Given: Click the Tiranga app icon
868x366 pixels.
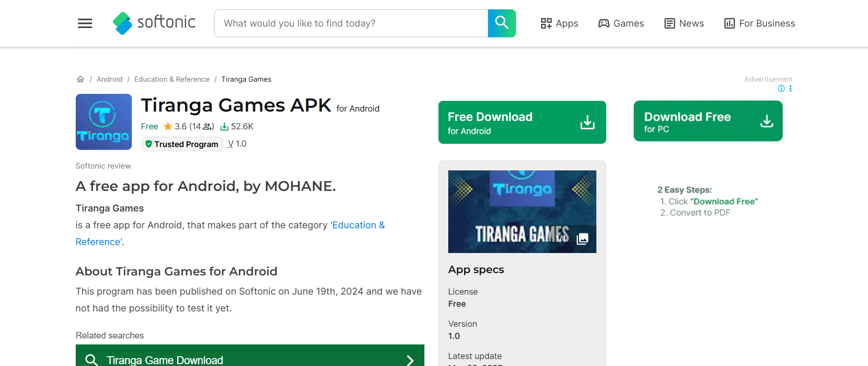Looking at the screenshot, I should click(104, 122).
